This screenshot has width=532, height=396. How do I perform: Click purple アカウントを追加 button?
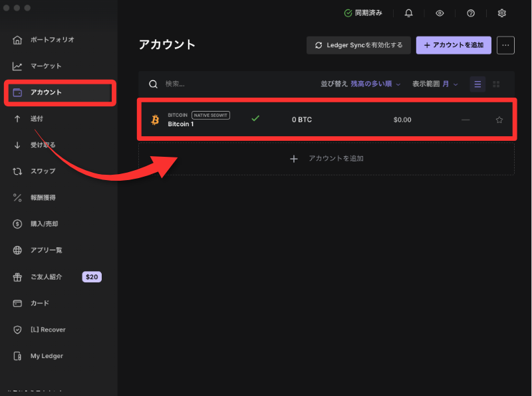[x=454, y=45]
